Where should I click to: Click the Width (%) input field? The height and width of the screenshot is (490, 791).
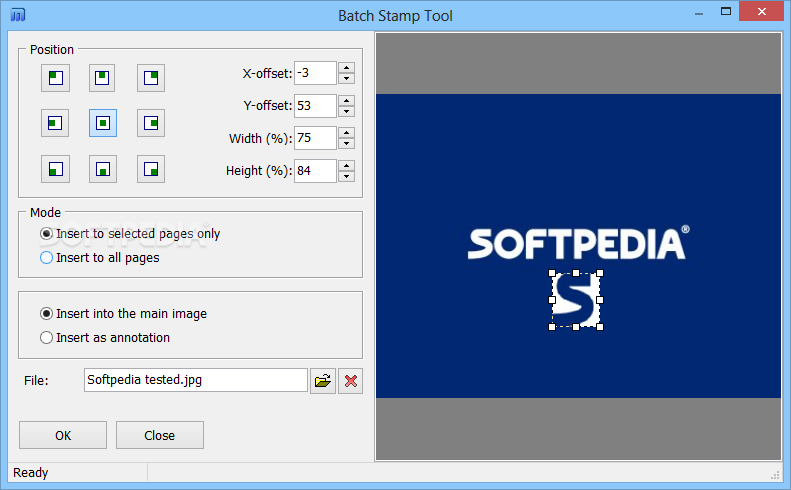click(315, 138)
